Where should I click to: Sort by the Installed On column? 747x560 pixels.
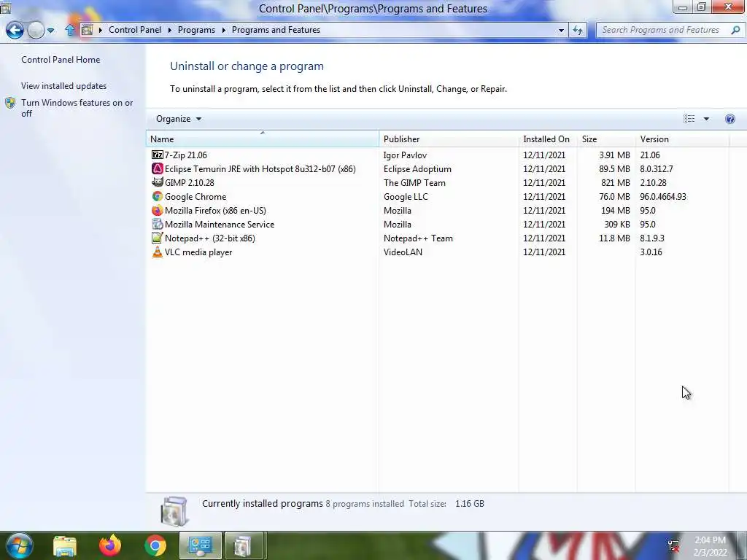pyautogui.click(x=548, y=139)
